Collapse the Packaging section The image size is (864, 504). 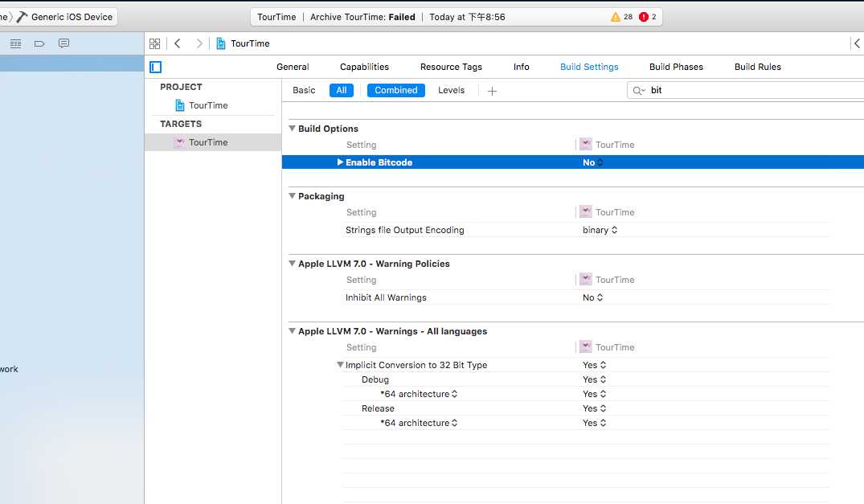[292, 196]
